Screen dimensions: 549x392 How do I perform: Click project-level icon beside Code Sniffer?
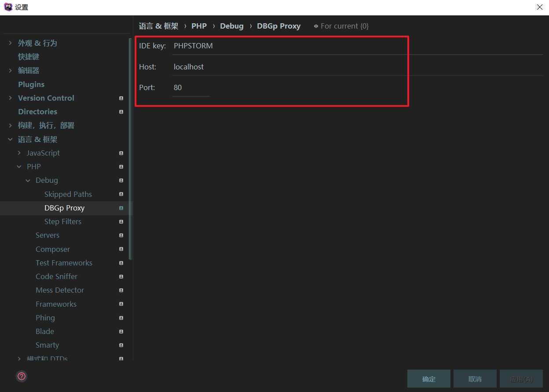[121, 277]
